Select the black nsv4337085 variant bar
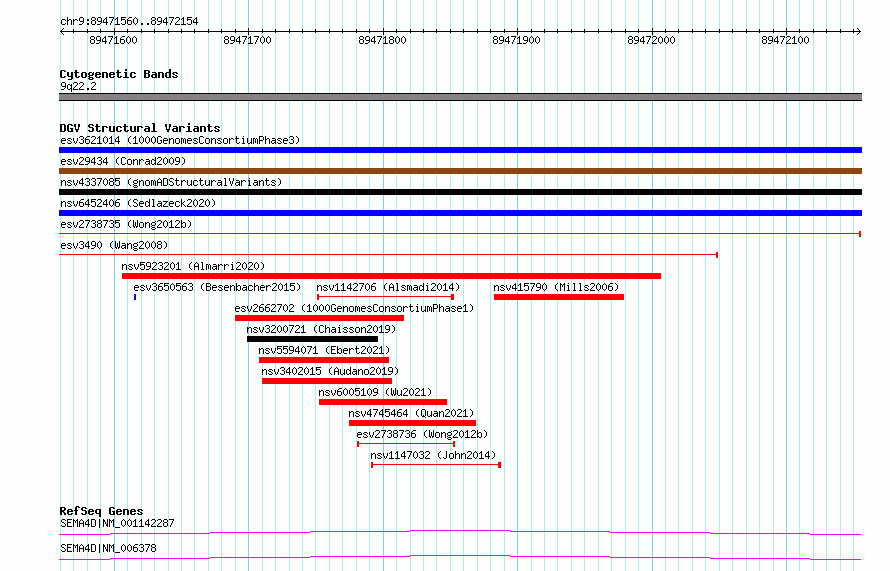Screen dimensions: 890x571 [x=460, y=192]
